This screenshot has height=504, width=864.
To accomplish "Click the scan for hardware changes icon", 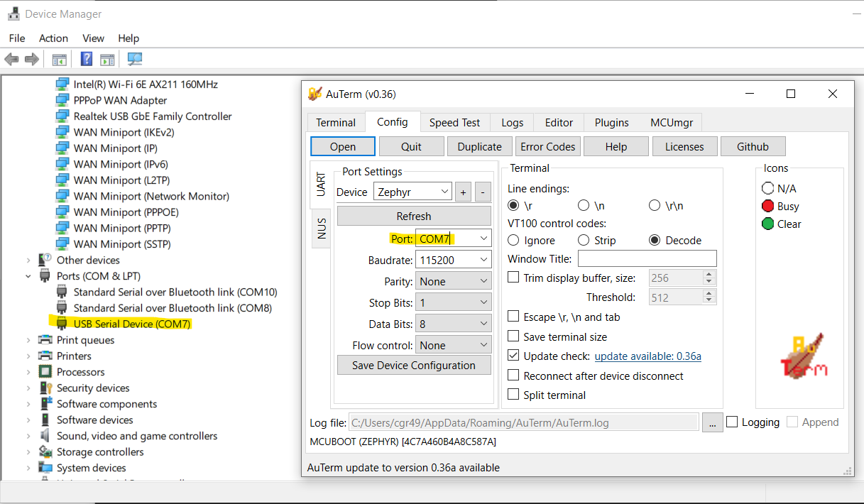I will pyautogui.click(x=134, y=58).
